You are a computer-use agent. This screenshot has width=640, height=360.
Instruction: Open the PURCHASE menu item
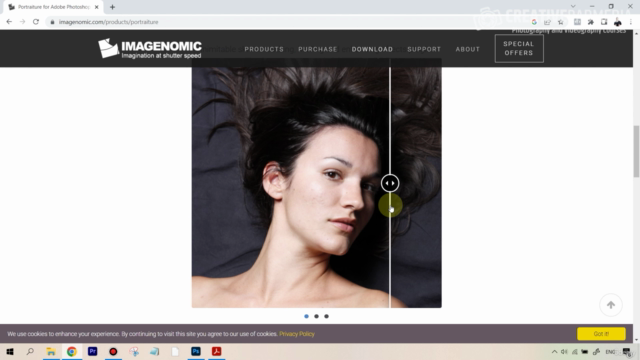318,49
